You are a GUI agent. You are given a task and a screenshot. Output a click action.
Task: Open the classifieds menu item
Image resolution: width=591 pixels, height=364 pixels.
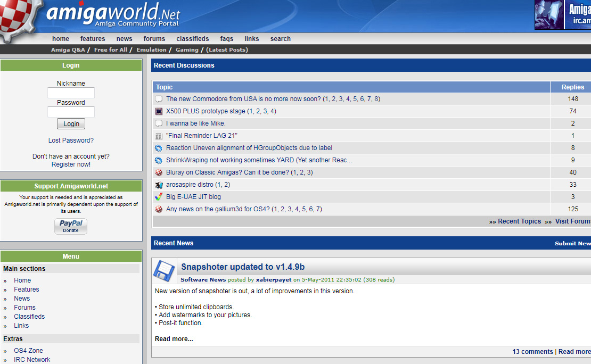click(x=192, y=39)
